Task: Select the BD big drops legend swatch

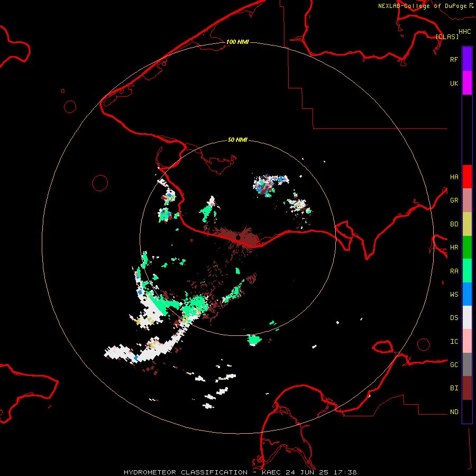Action: [x=467, y=224]
